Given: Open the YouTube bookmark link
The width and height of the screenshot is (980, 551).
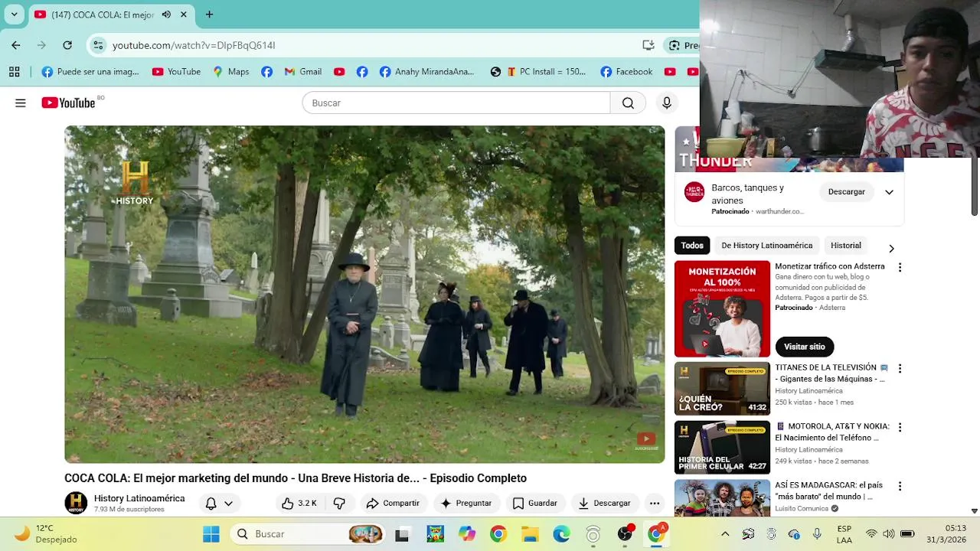Looking at the screenshot, I should [x=176, y=71].
